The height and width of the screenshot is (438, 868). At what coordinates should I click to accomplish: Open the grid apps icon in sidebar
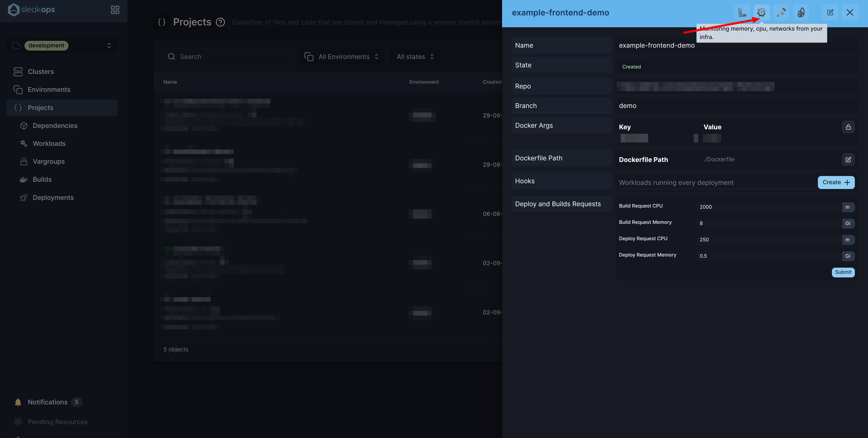[115, 10]
